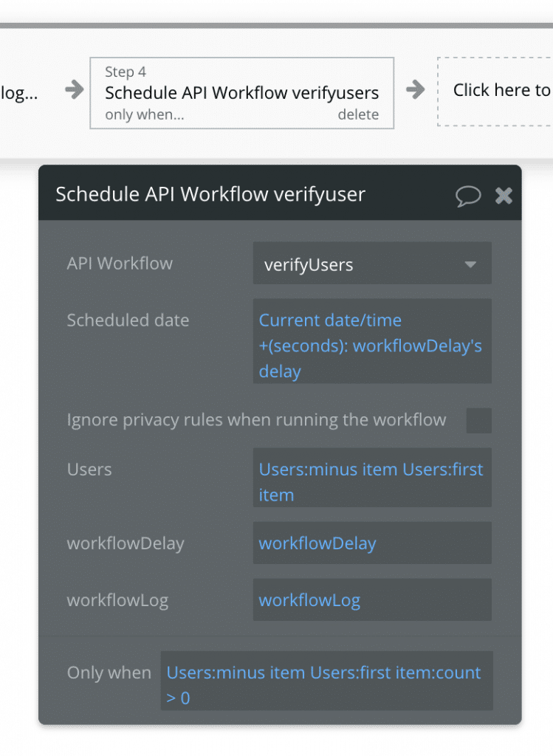Edit the Scheduled date expression field
Viewport: 553px width, 756px height.
[x=372, y=342]
